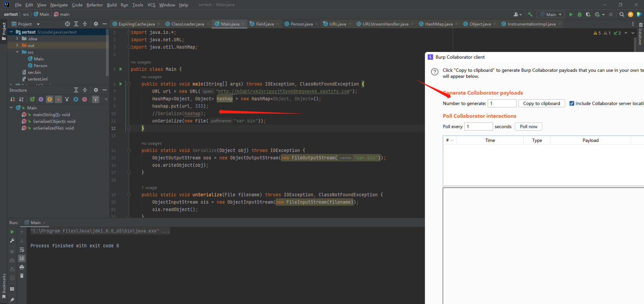Click run gutter arrow beside main method
Viewport: 644px width, 304px height.
pyautogui.click(x=121, y=84)
